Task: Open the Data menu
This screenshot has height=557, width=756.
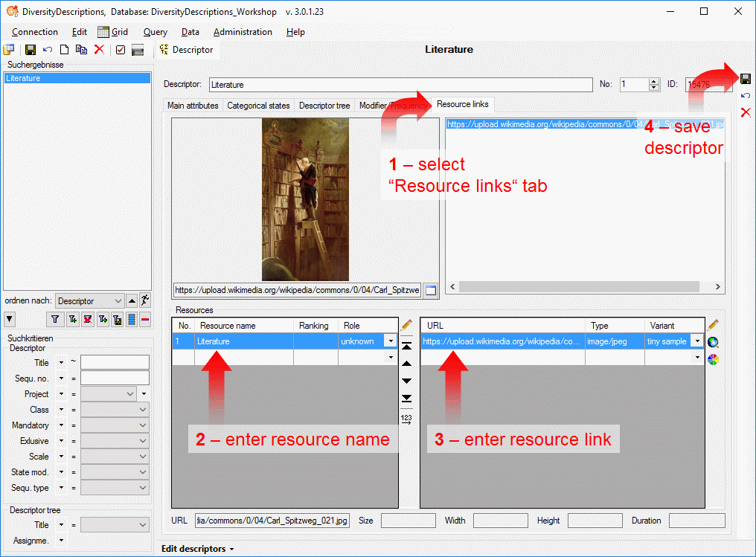Action: (190, 32)
